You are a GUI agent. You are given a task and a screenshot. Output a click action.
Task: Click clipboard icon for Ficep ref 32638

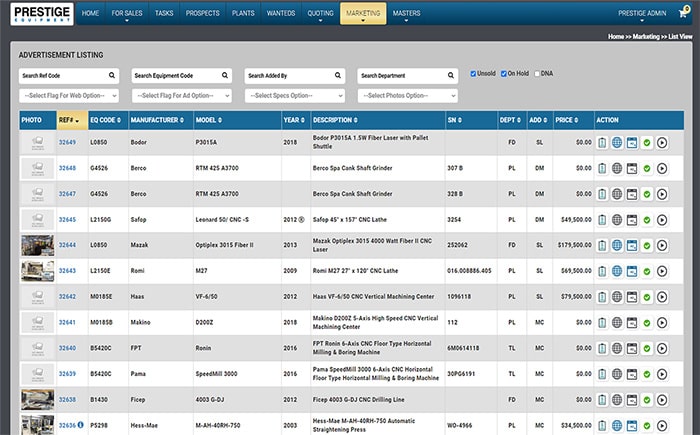pos(602,400)
